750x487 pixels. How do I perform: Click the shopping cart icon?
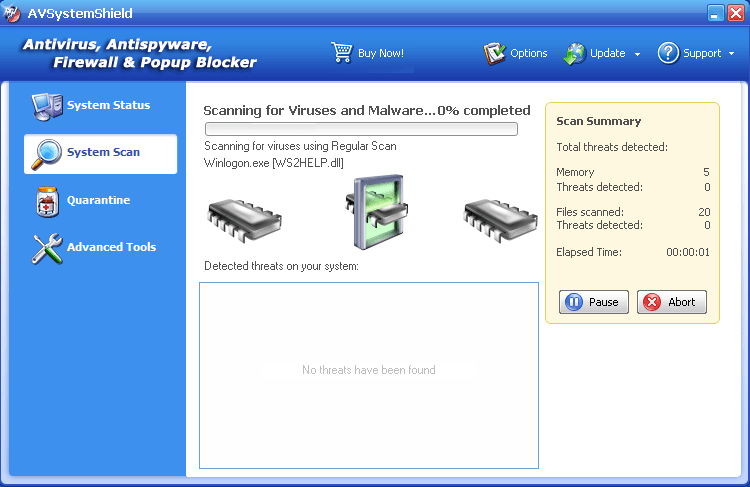[x=342, y=52]
